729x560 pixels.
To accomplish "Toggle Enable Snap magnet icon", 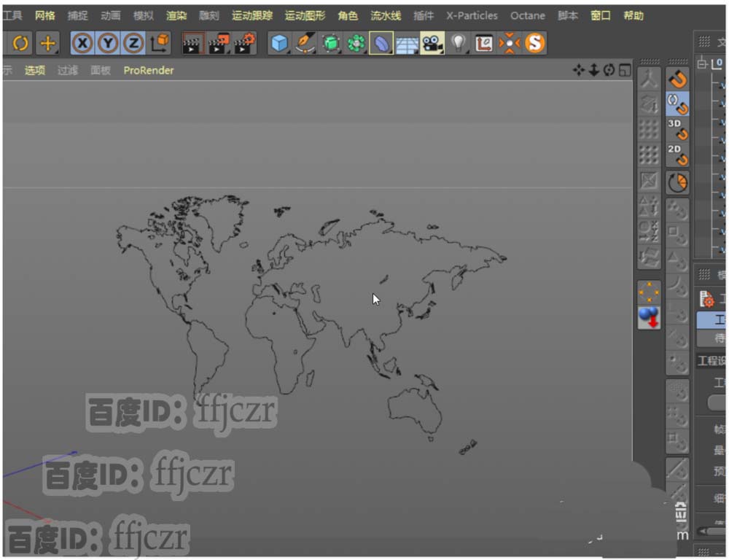I will click(x=677, y=79).
